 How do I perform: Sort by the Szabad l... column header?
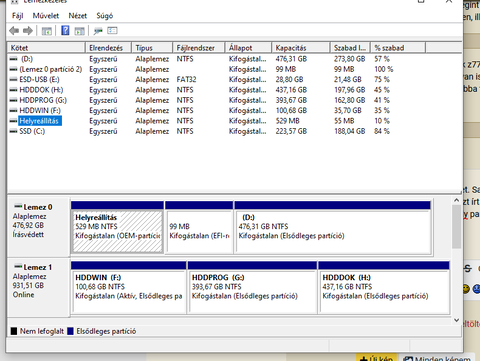click(x=351, y=48)
